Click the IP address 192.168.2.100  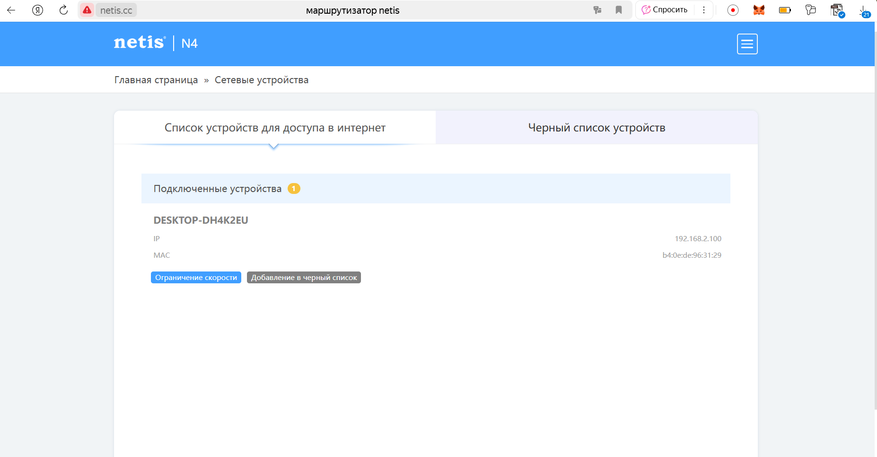[x=697, y=238]
